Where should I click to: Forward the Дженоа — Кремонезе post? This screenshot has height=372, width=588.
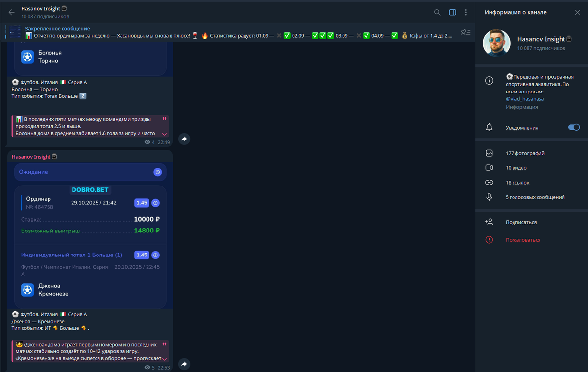point(184,364)
